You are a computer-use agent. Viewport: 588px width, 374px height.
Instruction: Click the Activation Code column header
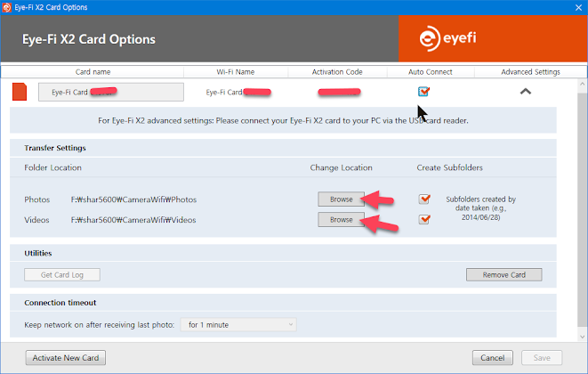click(x=337, y=72)
